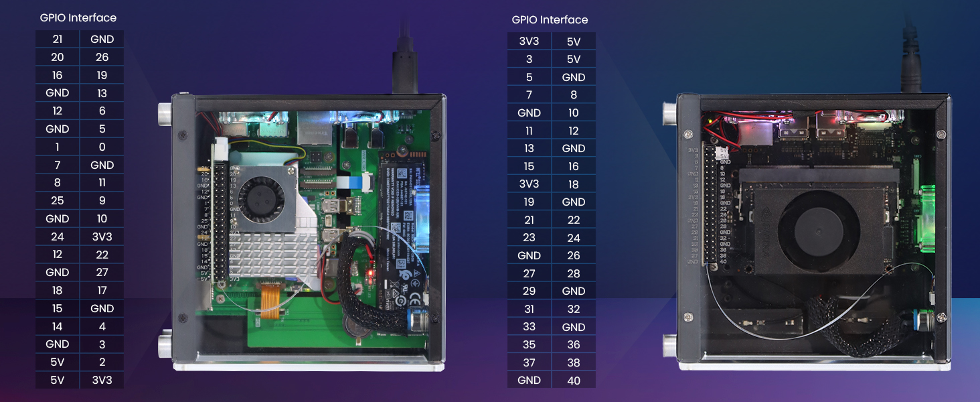Click the GND cell beside pin 19
This screenshot has width=980, height=402.
tap(574, 202)
